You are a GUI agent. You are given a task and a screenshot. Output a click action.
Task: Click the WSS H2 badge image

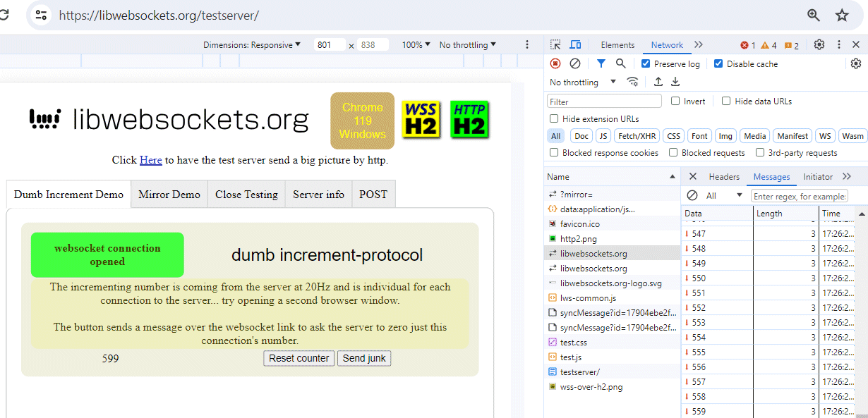point(421,120)
